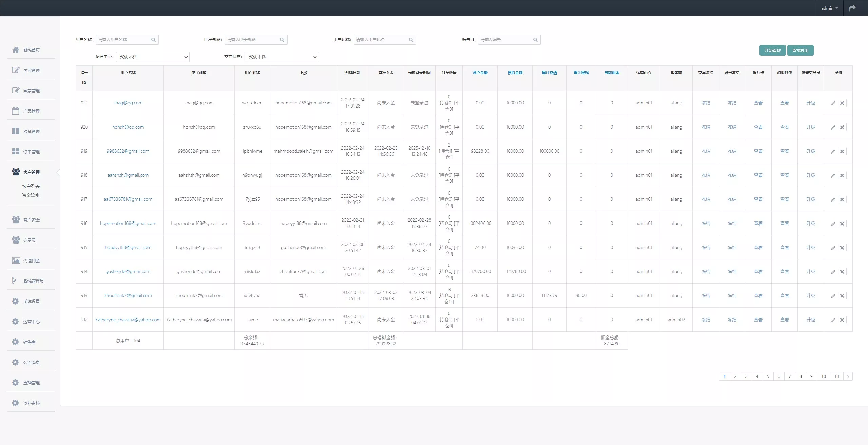Click search magnifier in user name field
Viewport: 868px width, 445px height.
(153, 40)
